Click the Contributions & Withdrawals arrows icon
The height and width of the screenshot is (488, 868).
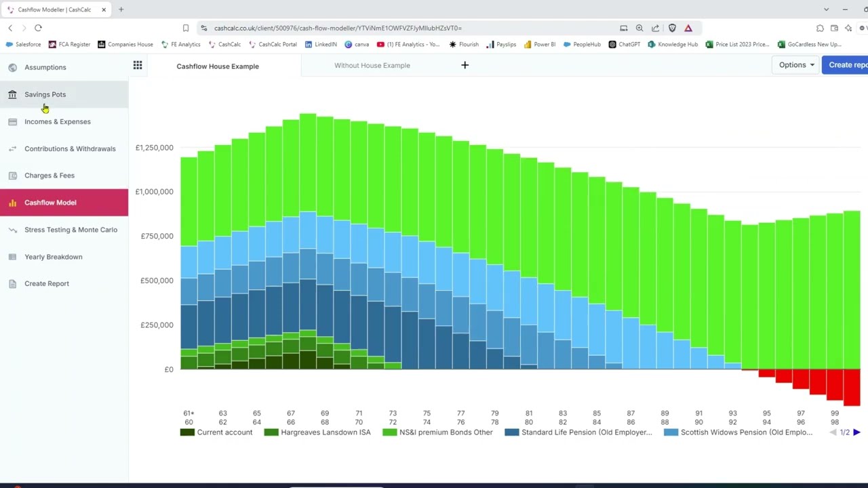pyautogui.click(x=12, y=148)
